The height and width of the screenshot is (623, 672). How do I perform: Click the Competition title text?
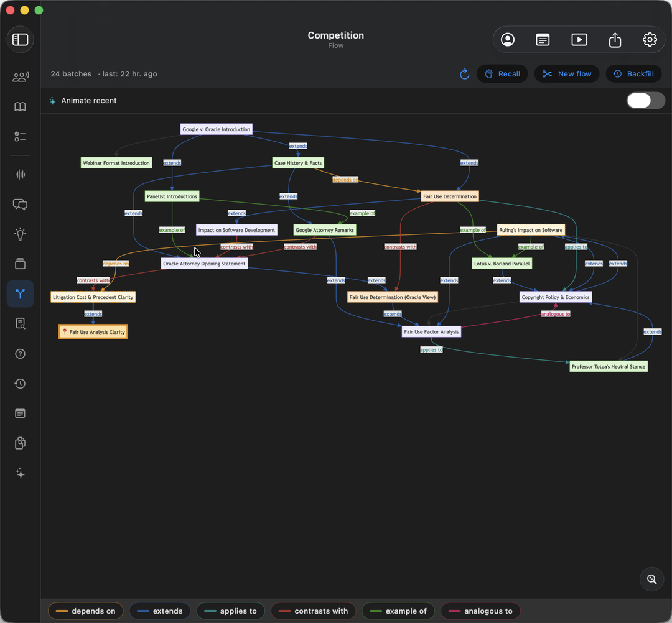click(335, 35)
